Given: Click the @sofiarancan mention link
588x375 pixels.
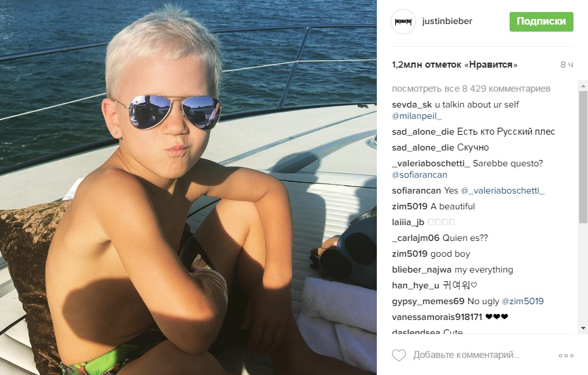Looking at the screenshot, I should (419, 175).
